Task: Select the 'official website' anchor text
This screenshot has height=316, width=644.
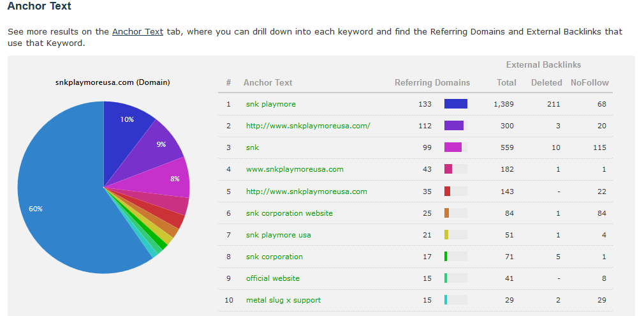Action: 272,278
